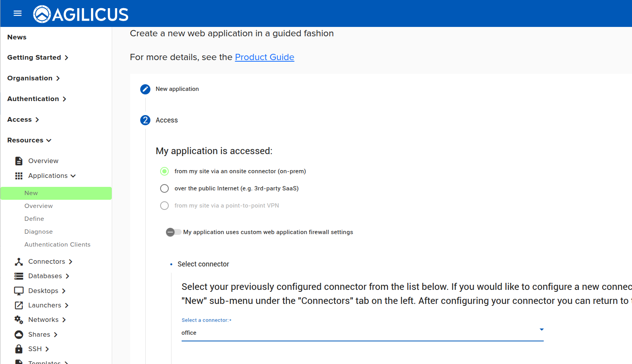Viewport: 632px width, 364px height.
Task: Collapse the Applications submenu chevron
Action: (x=73, y=176)
